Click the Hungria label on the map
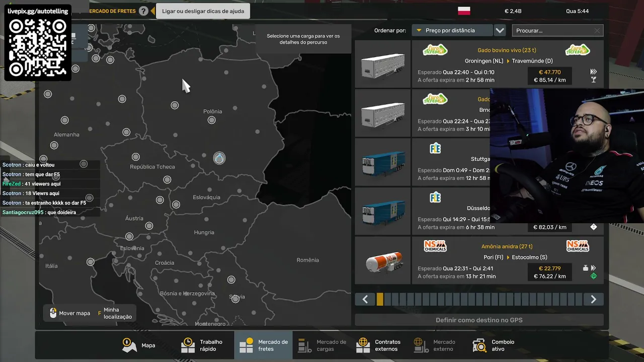The height and width of the screenshot is (362, 644). [204, 232]
